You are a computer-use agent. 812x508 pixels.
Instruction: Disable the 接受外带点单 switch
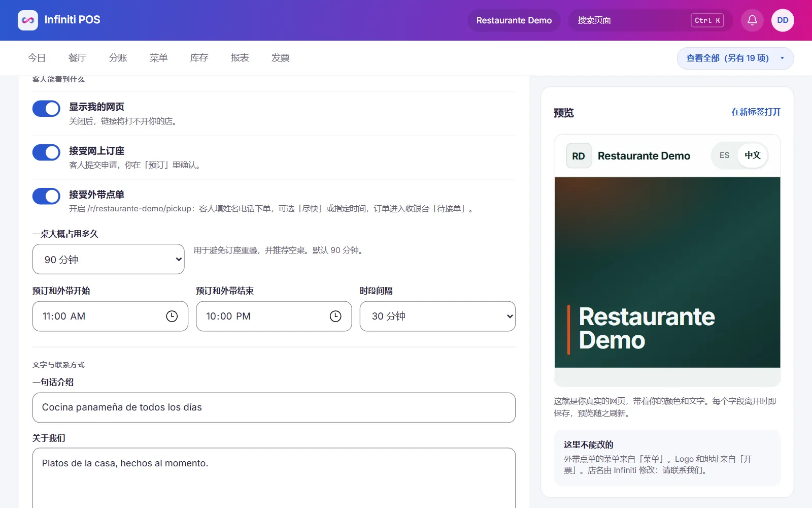[46, 196]
